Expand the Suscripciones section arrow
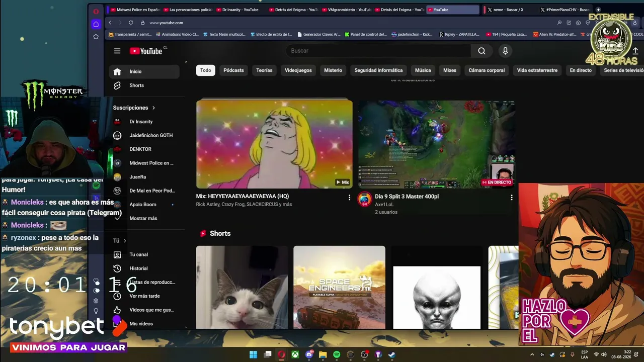Screen dimensions: 644x362 153,108
